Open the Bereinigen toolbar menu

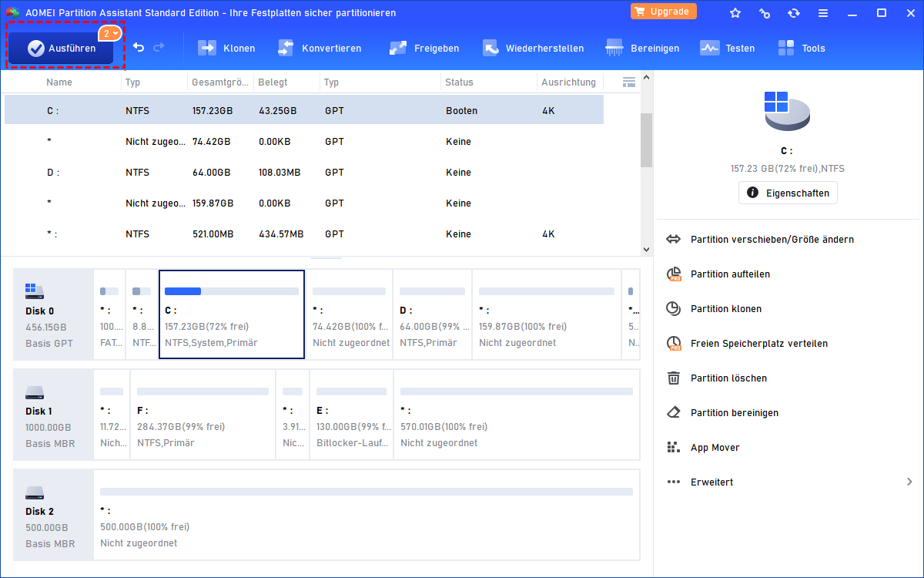pos(642,48)
